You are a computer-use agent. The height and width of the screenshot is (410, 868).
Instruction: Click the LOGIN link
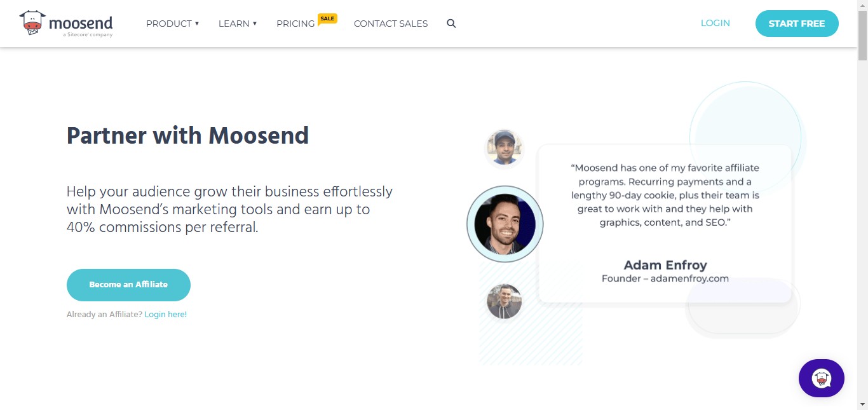click(x=715, y=23)
